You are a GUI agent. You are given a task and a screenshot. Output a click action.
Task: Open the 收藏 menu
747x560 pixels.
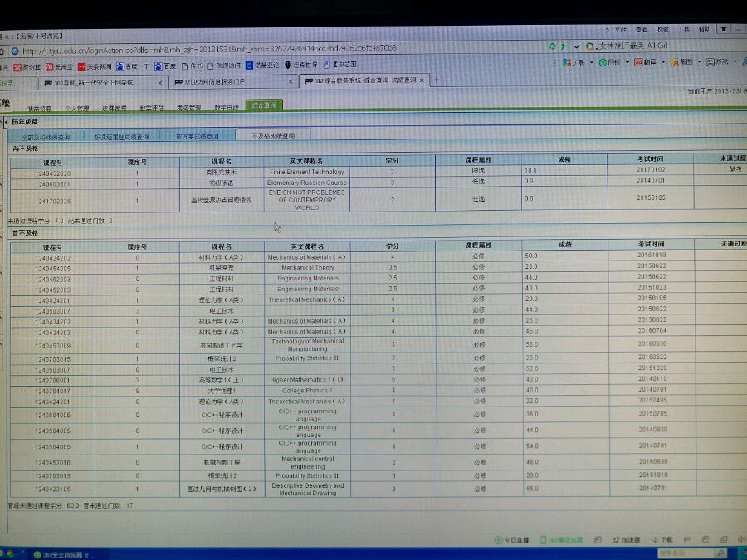click(x=662, y=30)
